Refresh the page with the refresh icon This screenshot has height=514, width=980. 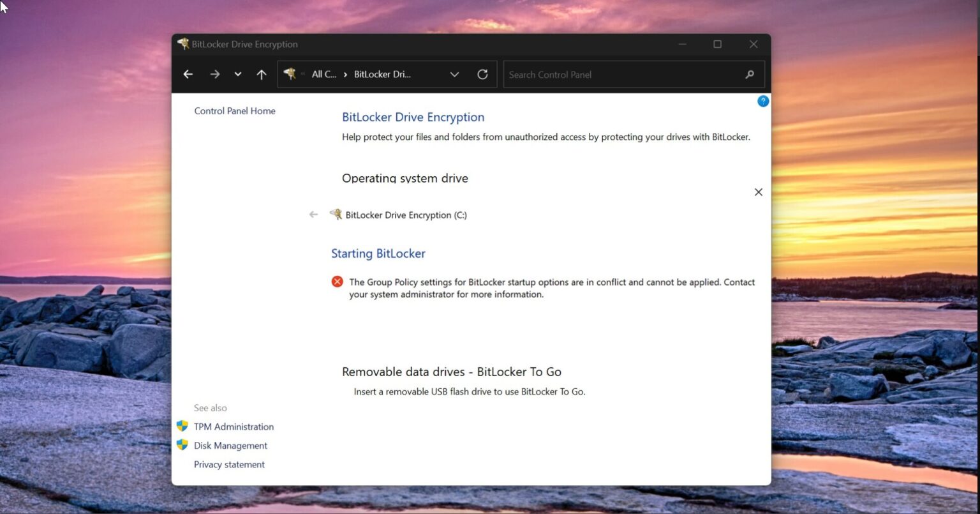point(483,74)
